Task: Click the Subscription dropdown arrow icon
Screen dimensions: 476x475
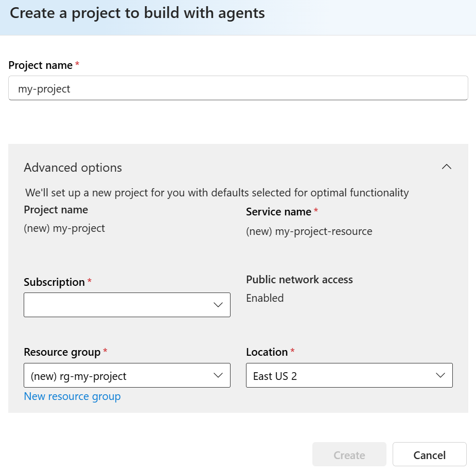Action: pos(218,305)
